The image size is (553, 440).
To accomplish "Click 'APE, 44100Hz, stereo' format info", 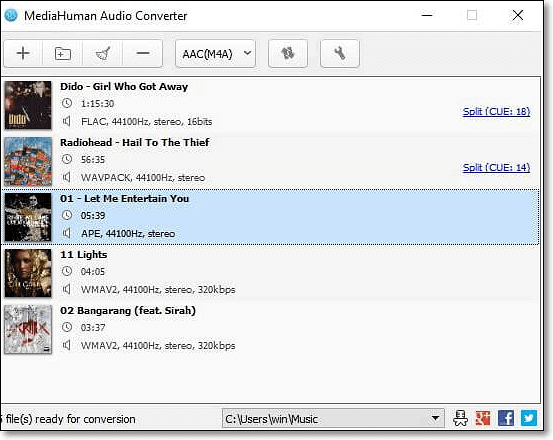I will coord(128,234).
